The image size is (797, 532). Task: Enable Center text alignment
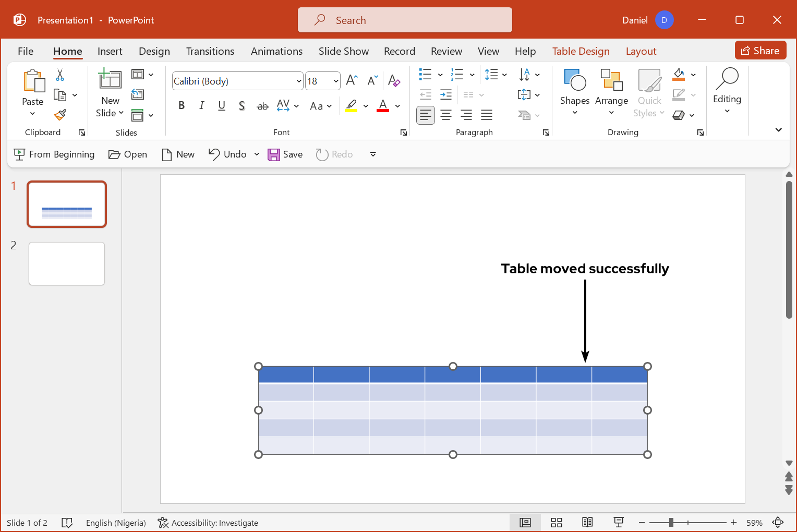click(x=446, y=115)
